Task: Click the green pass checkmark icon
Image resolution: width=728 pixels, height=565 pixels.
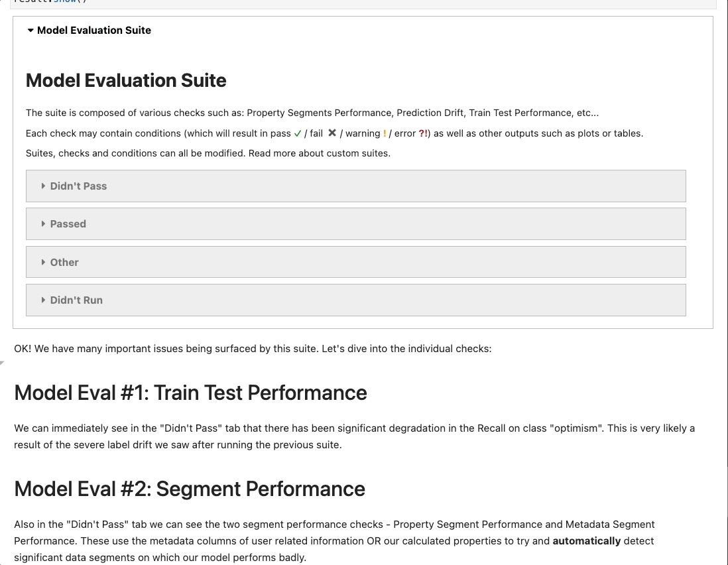Action: pos(298,133)
